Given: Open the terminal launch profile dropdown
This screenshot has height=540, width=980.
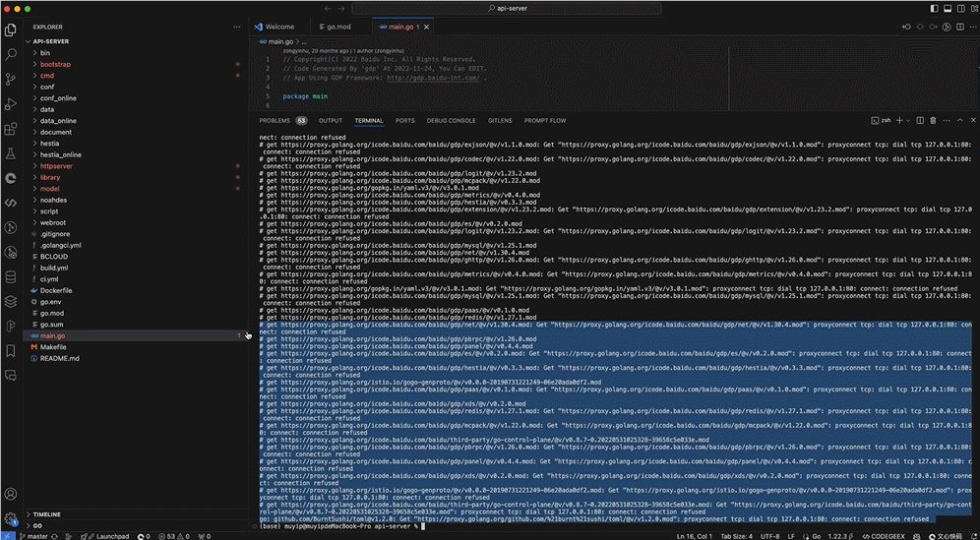Looking at the screenshot, I should [907, 120].
